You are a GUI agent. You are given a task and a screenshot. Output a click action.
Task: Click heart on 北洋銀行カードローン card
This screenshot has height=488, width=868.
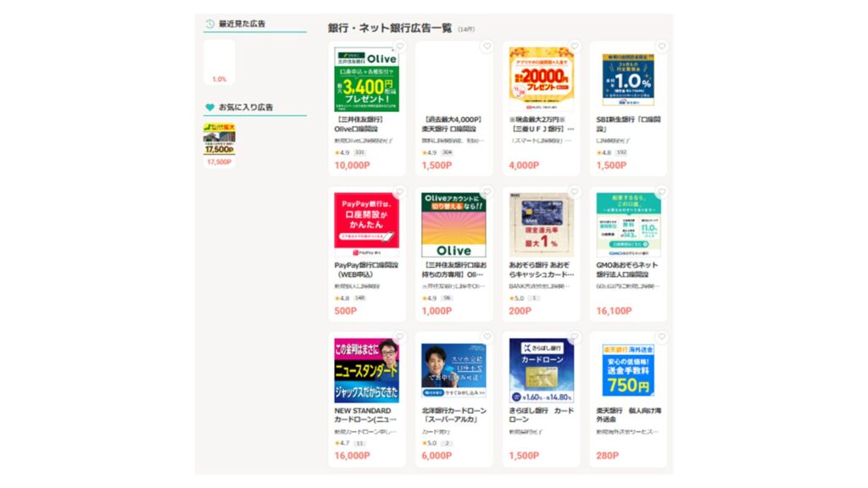click(487, 337)
